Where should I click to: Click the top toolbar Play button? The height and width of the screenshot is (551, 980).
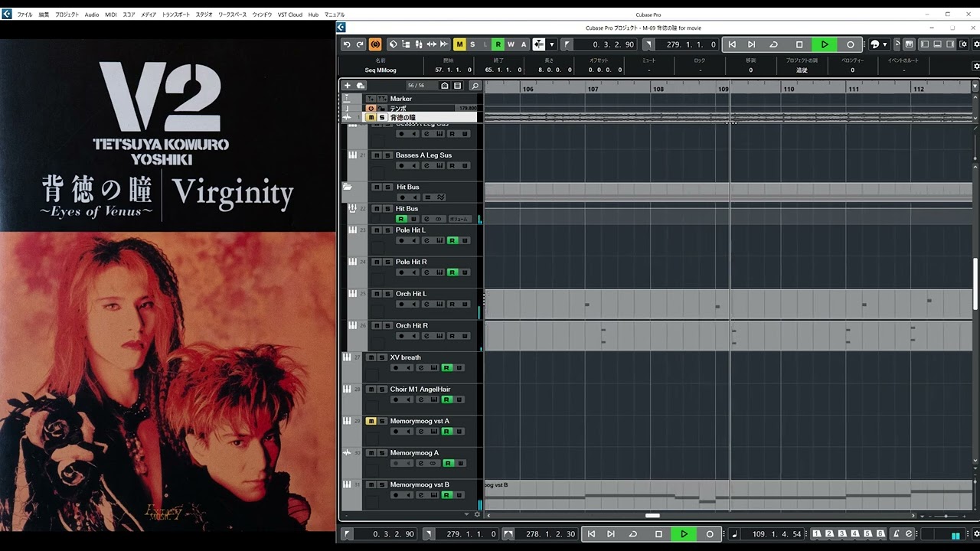pyautogui.click(x=825, y=44)
